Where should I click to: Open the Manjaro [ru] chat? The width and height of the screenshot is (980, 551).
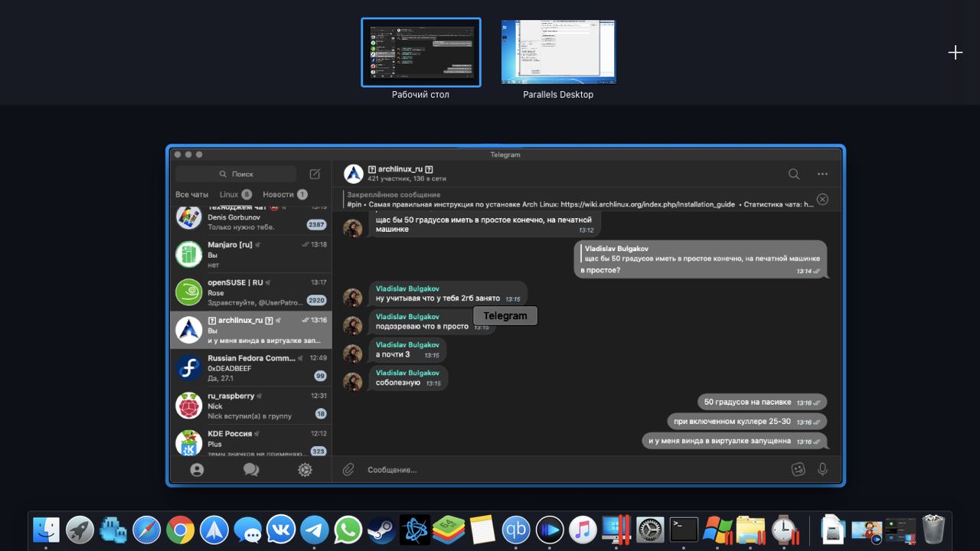click(x=251, y=254)
